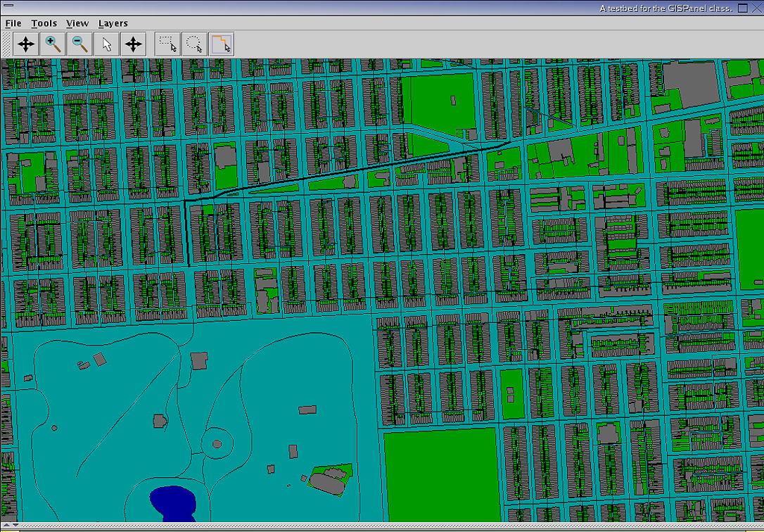Choose the arrow pointer select tool
This screenshot has height=532, width=764.
[x=106, y=44]
